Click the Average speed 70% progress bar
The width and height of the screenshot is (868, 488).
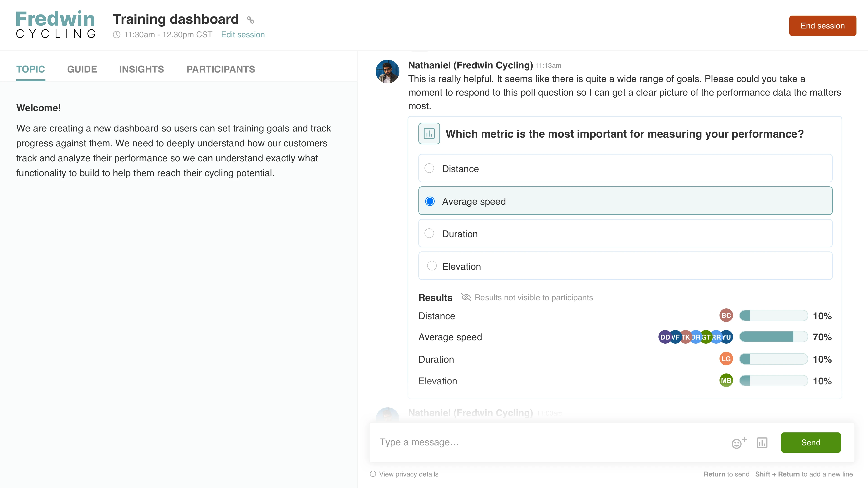pyautogui.click(x=773, y=337)
